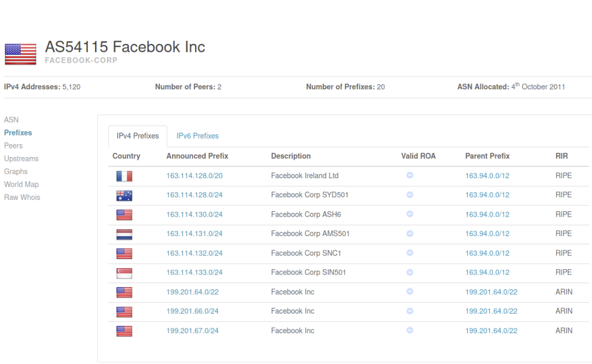592x364 pixels.
Task: Open announced prefix 163.114.132.0/24
Action: [x=195, y=253]
